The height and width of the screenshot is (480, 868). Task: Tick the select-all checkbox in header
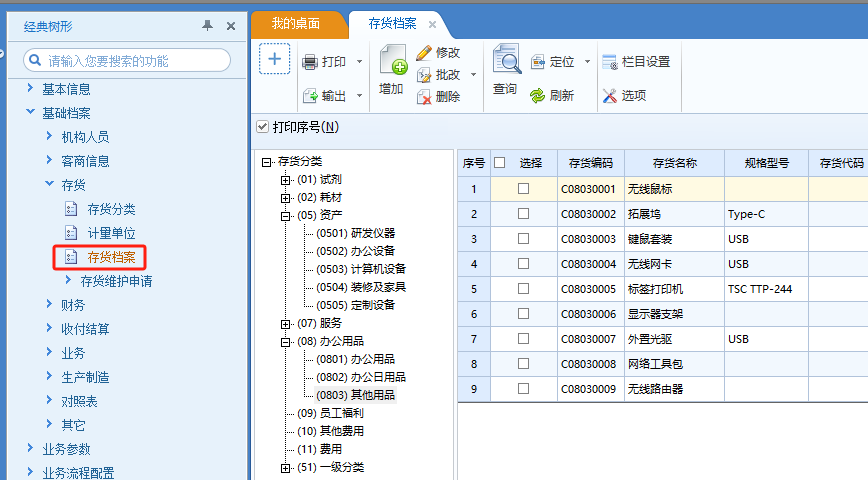click(500, 163)
